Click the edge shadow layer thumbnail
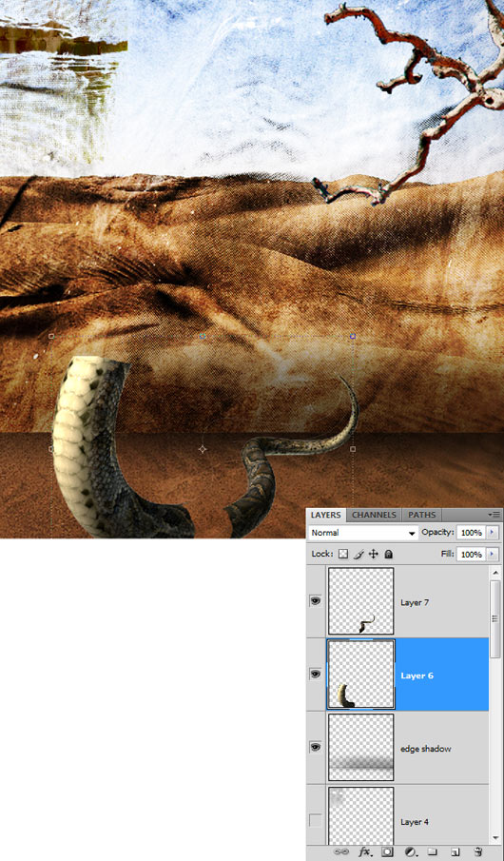The height and width of the screenshot is (861, 504). click(x=360, y=748)
